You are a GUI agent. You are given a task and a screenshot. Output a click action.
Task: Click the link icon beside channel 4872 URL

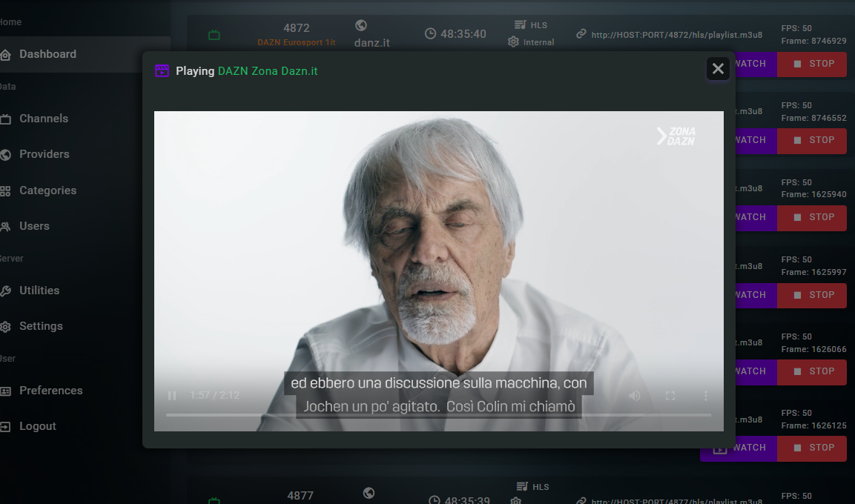coord(581,34)
